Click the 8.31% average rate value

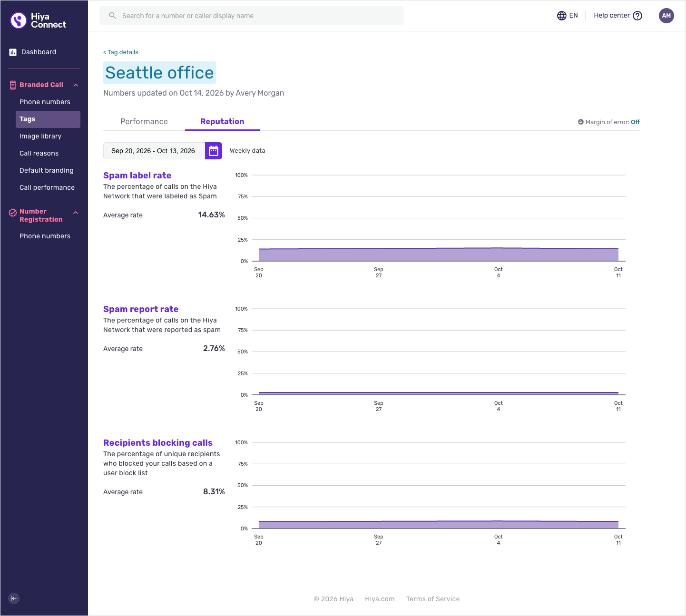(x=214, y=492)
